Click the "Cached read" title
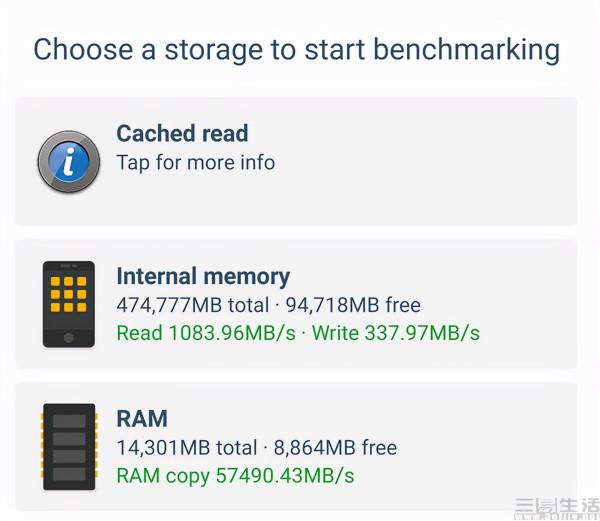 [182, 134]
